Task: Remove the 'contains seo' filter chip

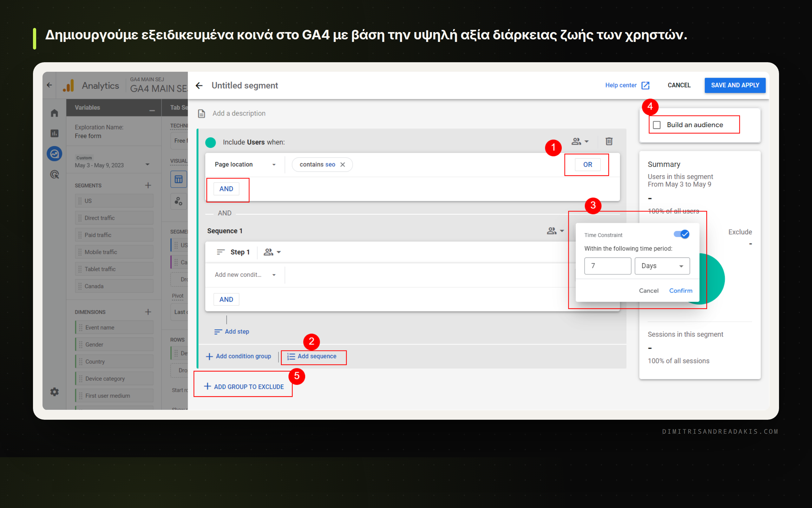Action: point(343,165)
